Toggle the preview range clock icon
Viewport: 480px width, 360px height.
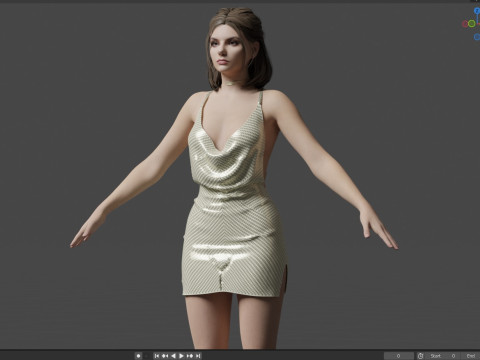[x=420, y=356]
